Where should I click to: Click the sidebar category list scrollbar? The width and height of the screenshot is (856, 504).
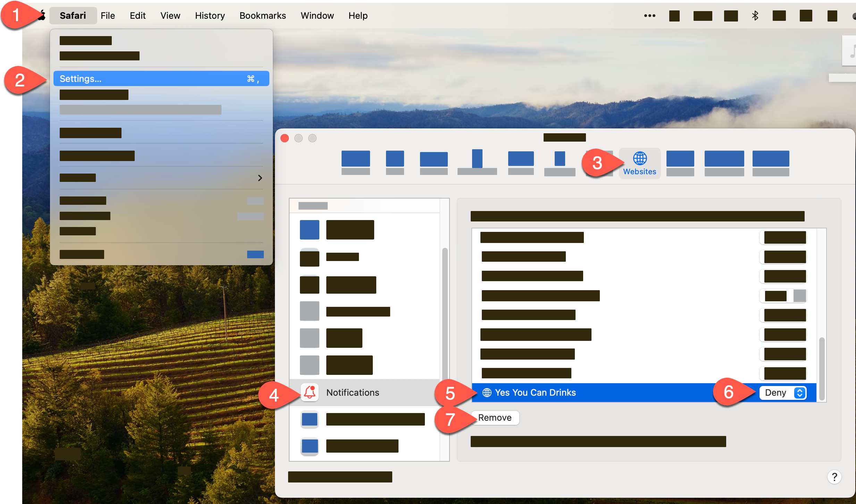[x=445, y=312]
